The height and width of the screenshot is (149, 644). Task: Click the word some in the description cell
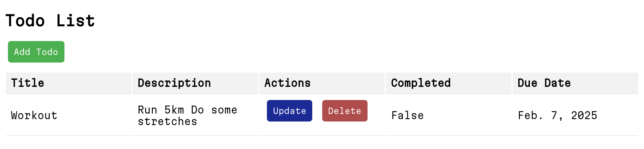[224, 110]
